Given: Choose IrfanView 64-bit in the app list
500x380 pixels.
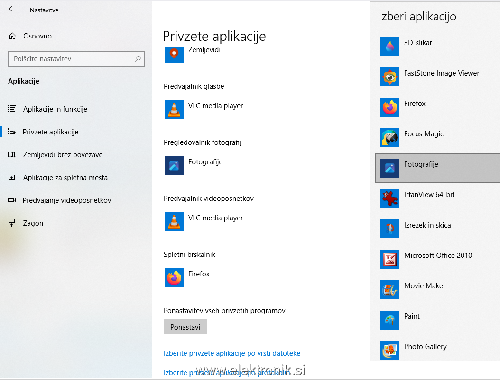Looking at the screenshot, I should (437, 198).
